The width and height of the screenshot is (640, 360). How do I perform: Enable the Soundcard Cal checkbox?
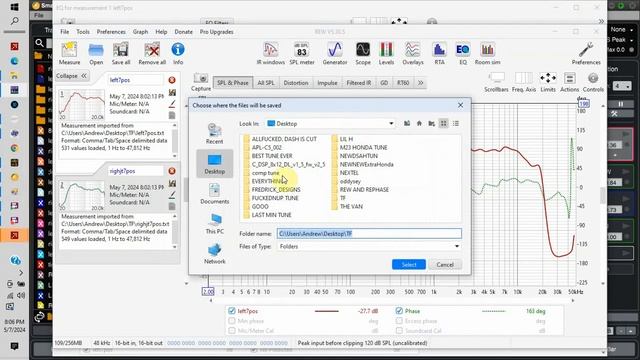(x=399, y=331)
